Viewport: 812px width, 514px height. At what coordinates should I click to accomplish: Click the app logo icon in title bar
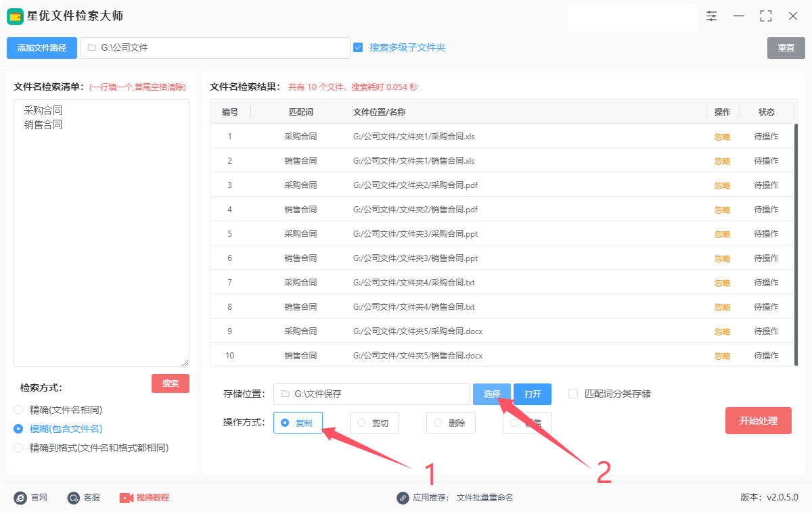[15, 16]
